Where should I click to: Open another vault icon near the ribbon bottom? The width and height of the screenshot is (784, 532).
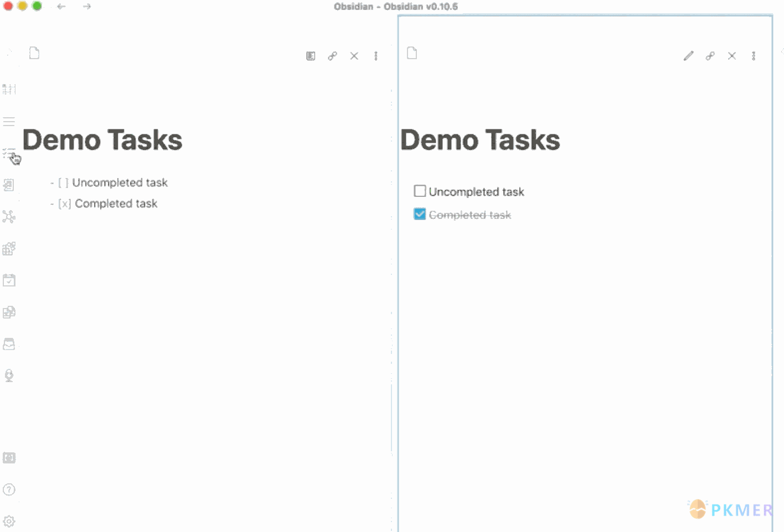tap(9, 458)
